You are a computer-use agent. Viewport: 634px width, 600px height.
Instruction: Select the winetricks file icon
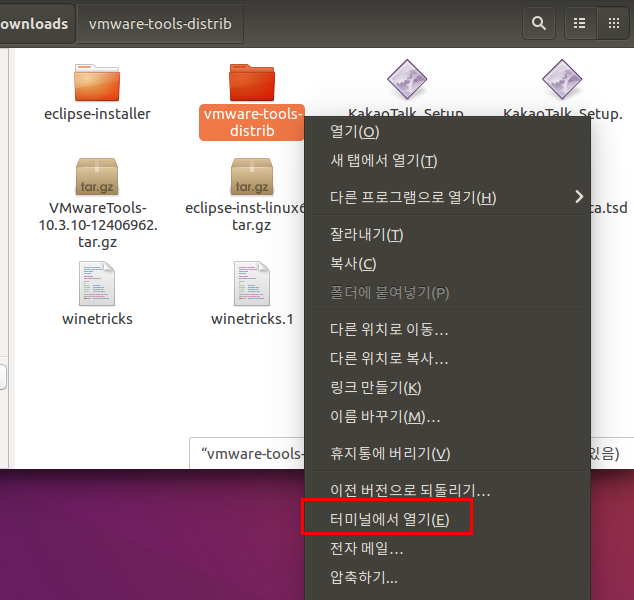tap(97, 283)
